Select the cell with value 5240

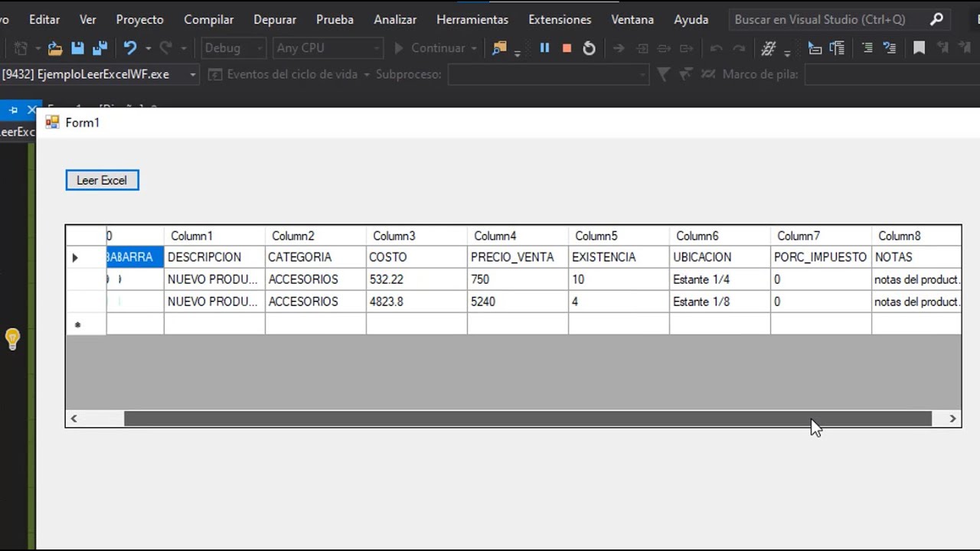click(x=518, y=302)
